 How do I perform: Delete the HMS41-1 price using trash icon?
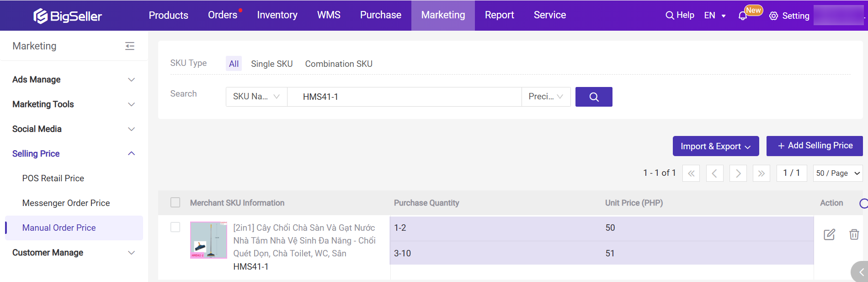click(x=854, y=235)
